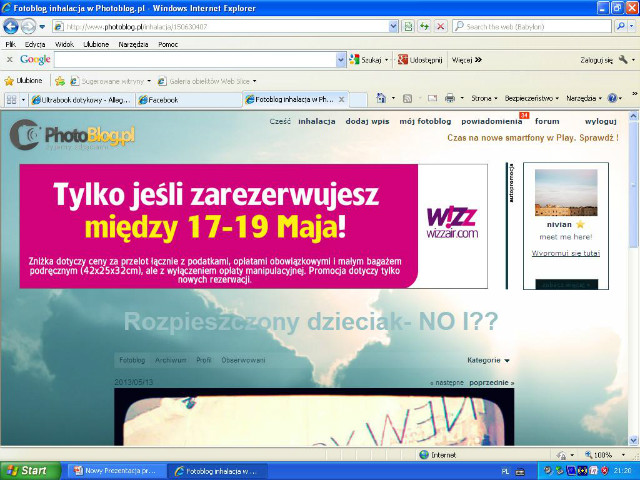
Task: Open the forum link
Action: [x=547, y=121]
